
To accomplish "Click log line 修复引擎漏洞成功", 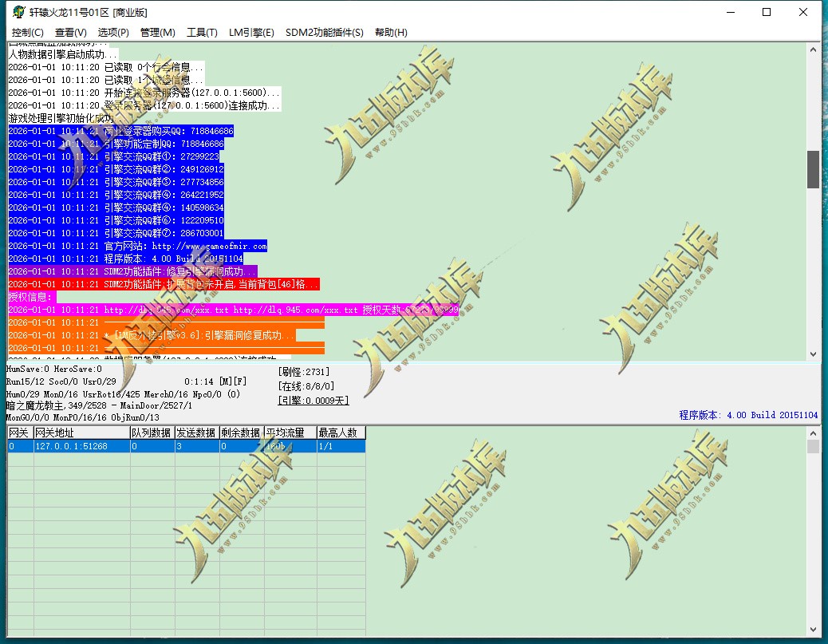I will coord(132,271).
